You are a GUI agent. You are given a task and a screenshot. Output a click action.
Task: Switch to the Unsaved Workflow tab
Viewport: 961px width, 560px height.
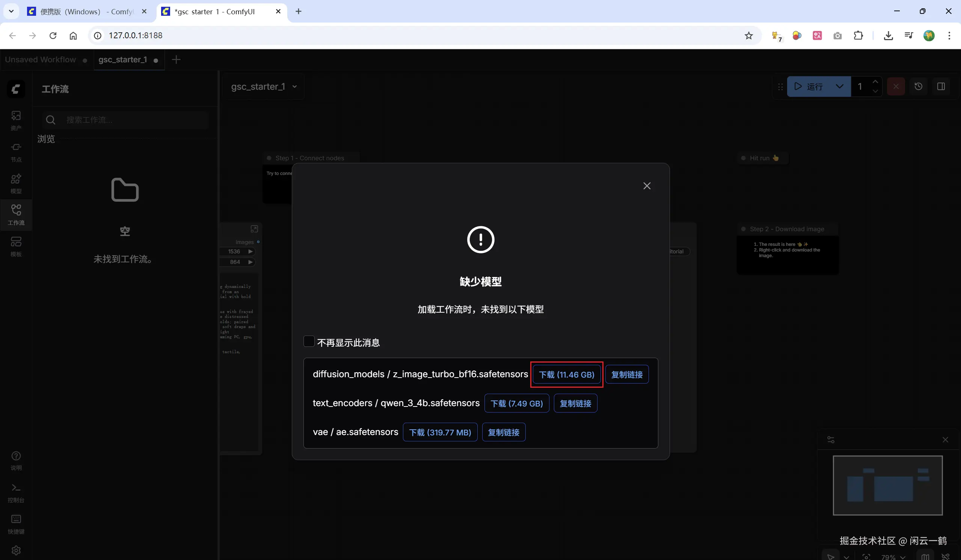pos(41,60)
